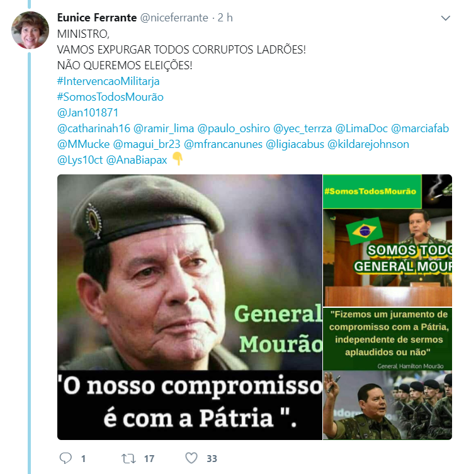Image resolution: width=476 pixels, height=474 pixels.
Task: Open the @catharinah16 mention
Action: pyautogui.click(x=93, y=128)
